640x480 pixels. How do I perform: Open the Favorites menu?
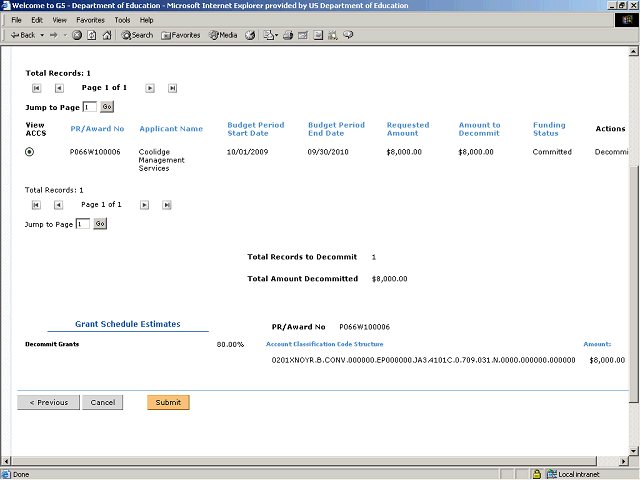pos(90,20)
